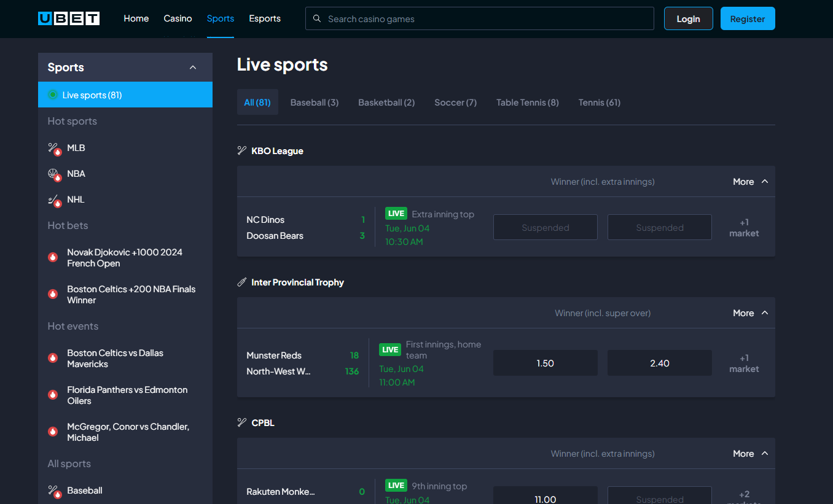833x504 pixels.
Task: Click LIVE badge for Rakuten Monkeys match
Action: point(396,486)
